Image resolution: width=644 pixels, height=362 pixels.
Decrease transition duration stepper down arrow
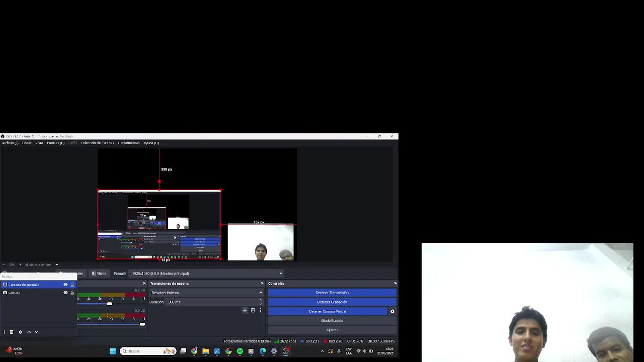(261, 304)
